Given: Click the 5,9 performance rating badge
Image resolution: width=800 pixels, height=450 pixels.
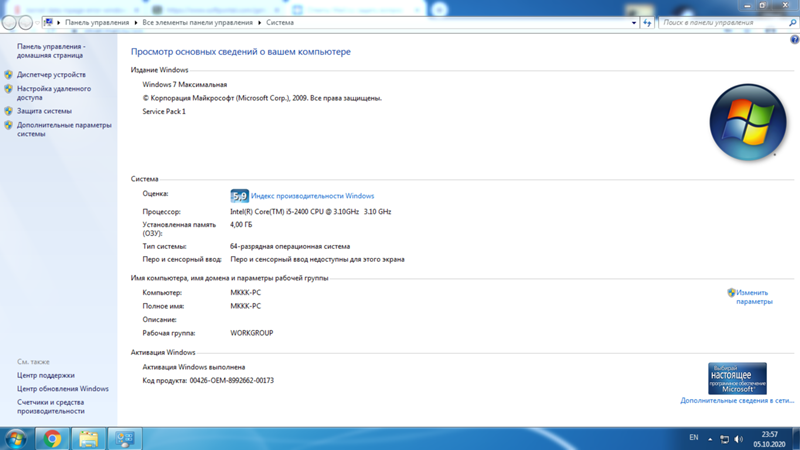Looking at the screenshot, I should pos(239,196).
